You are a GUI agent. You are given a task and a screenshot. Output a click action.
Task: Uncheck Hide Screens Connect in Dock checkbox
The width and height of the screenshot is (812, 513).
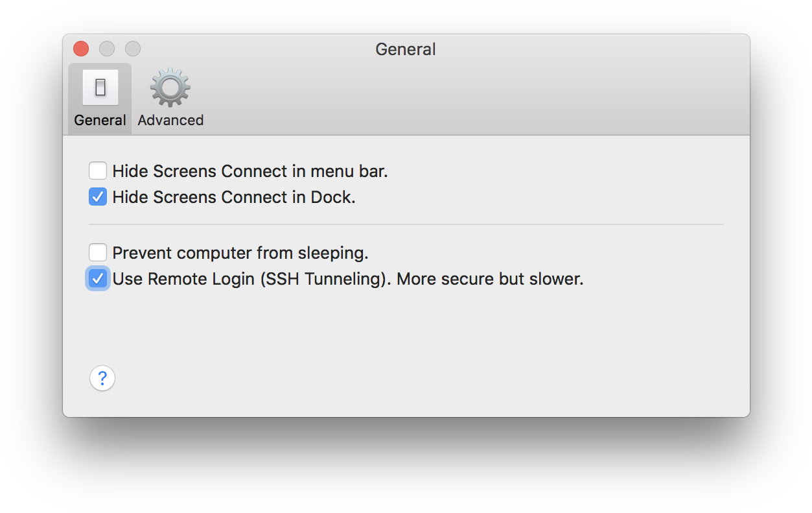pyautogui.click(x=98, y=197)
